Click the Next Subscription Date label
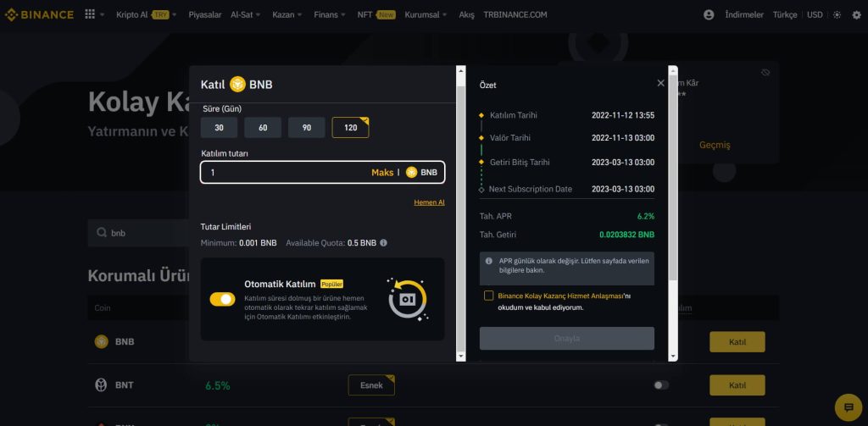This screenshot has width=868, height=426. tap(531, 189)
